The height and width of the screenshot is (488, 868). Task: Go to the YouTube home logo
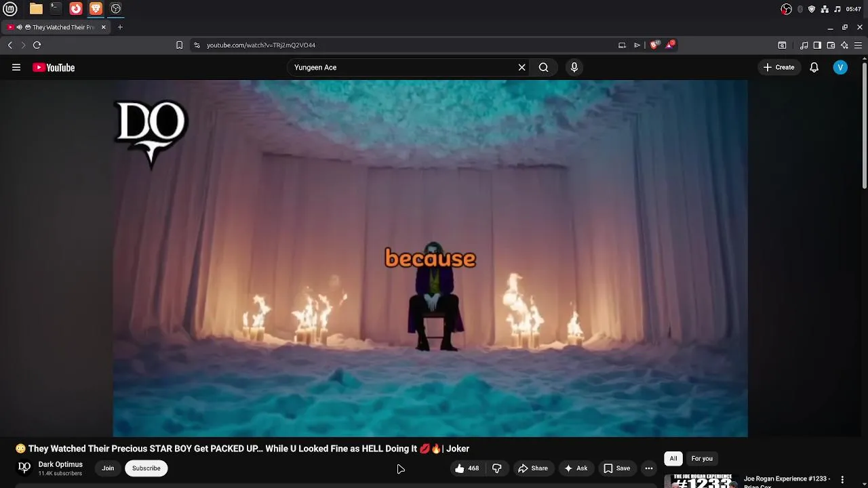(x=54, y=67)
